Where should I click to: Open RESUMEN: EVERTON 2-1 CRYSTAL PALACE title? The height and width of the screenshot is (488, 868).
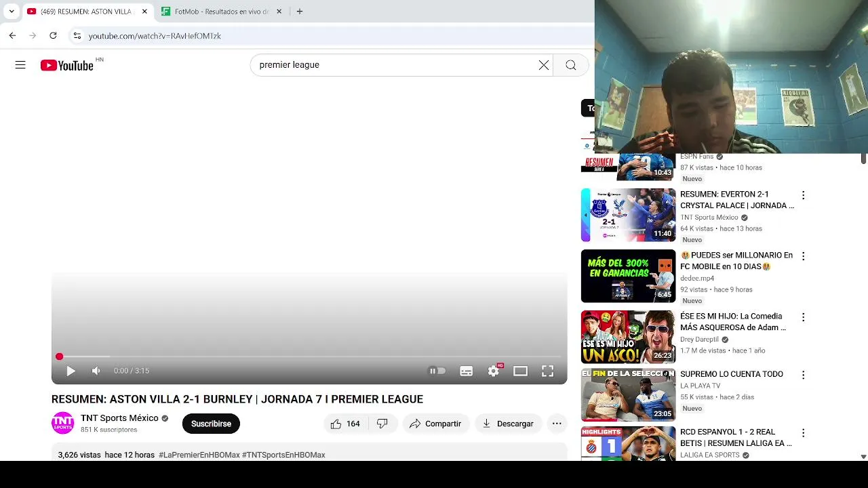coord(737,200)
